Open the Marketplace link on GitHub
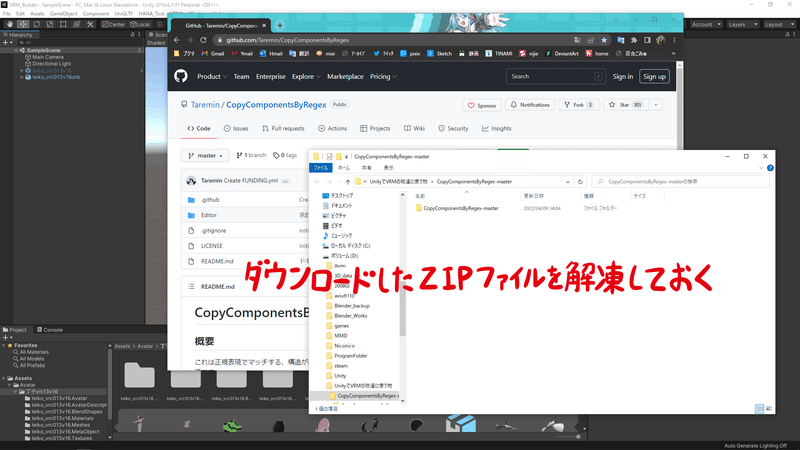This screenshot has width=800, height=450. click(345, 77)
